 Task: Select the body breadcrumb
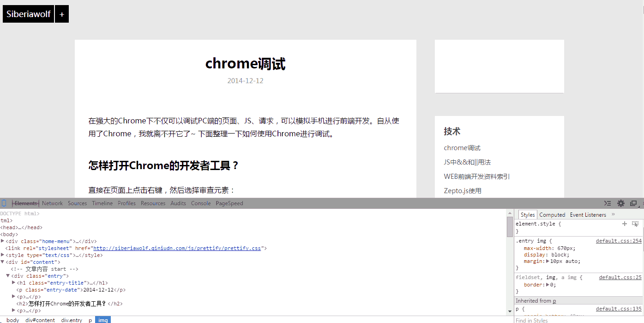click(x=13, y=320)
